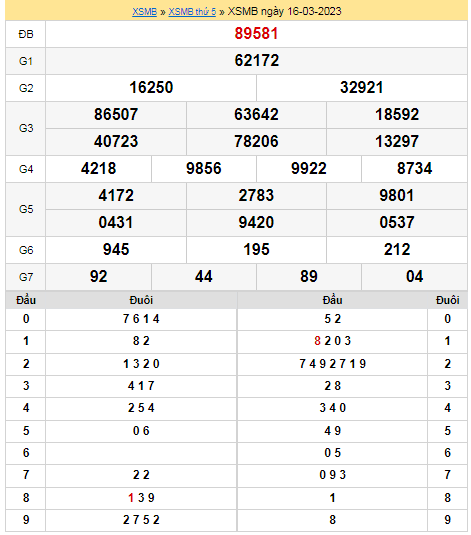The height and width of the screenshot is (535, 471).
Task: Select left Đầu column header
Action: point(26,300)
